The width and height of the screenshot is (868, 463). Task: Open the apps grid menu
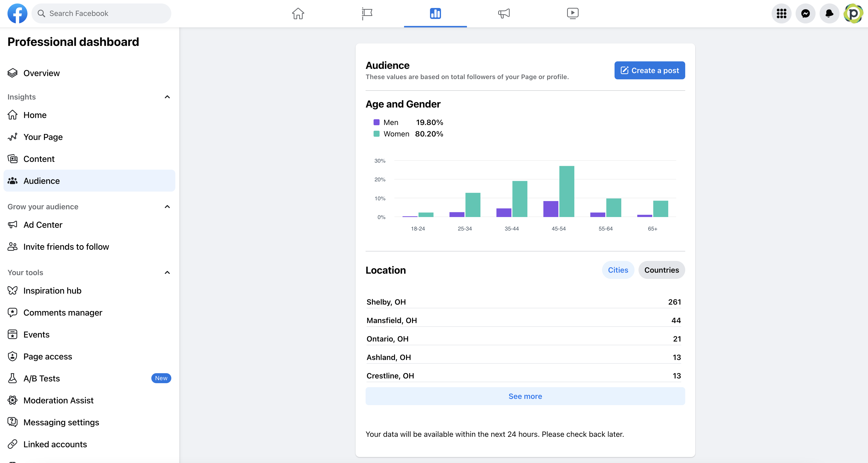click(781, 13)
